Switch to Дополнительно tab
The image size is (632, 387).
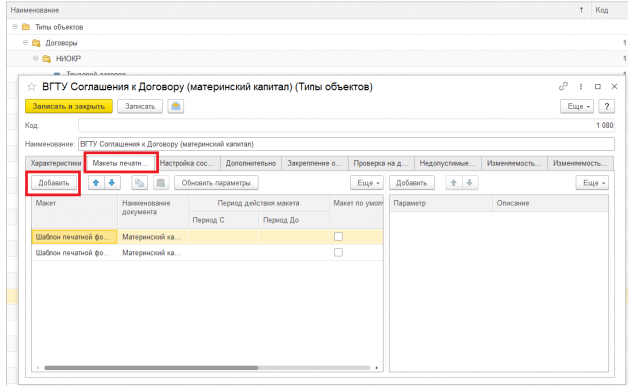point(251,163)
